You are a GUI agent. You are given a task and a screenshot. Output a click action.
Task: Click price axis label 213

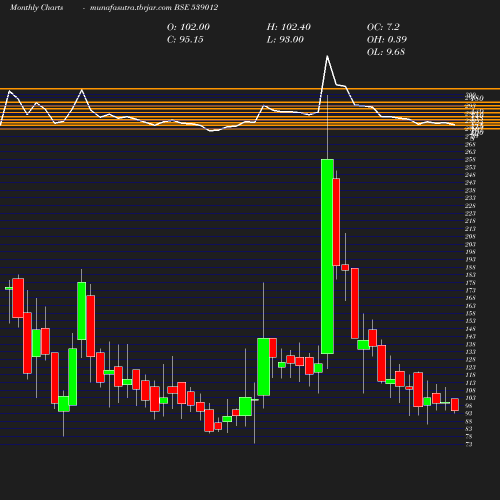point(470,229)
